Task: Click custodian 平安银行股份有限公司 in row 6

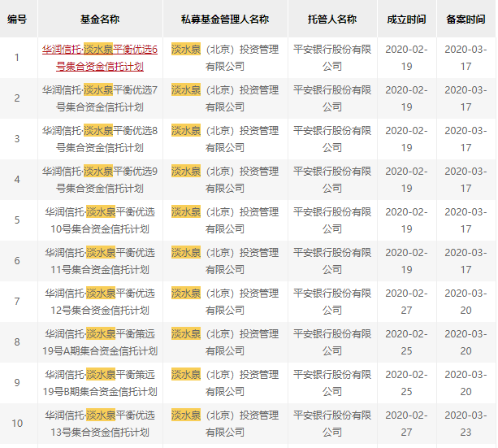Action: tap(332, 261)
